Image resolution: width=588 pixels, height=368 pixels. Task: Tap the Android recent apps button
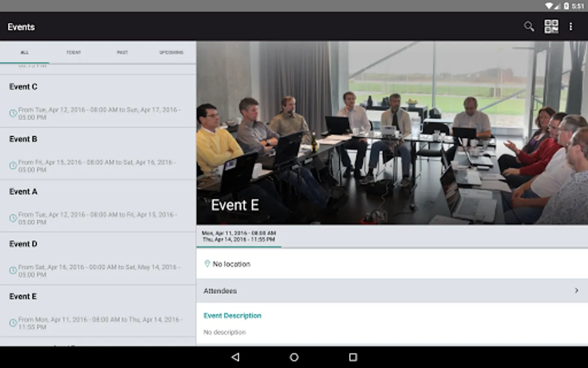point(353,357)
